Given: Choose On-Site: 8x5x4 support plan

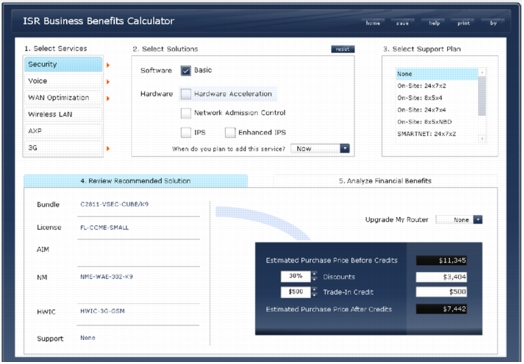Looking at the screenshot, I should click(437, 98).
